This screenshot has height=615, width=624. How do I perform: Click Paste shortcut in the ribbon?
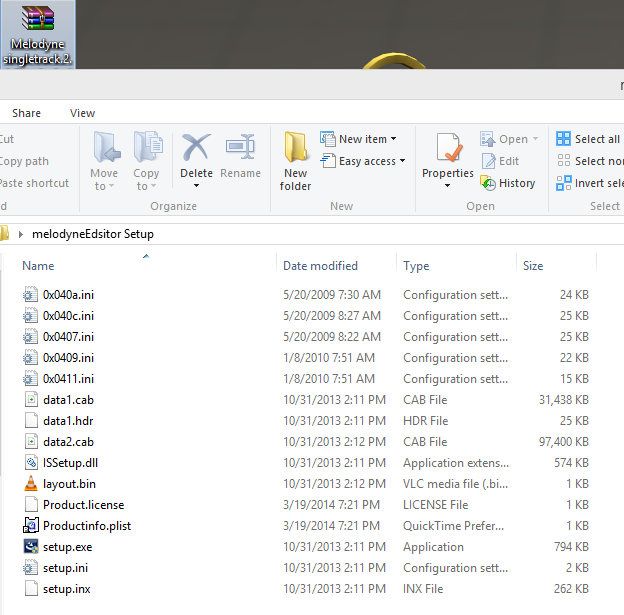34,183
